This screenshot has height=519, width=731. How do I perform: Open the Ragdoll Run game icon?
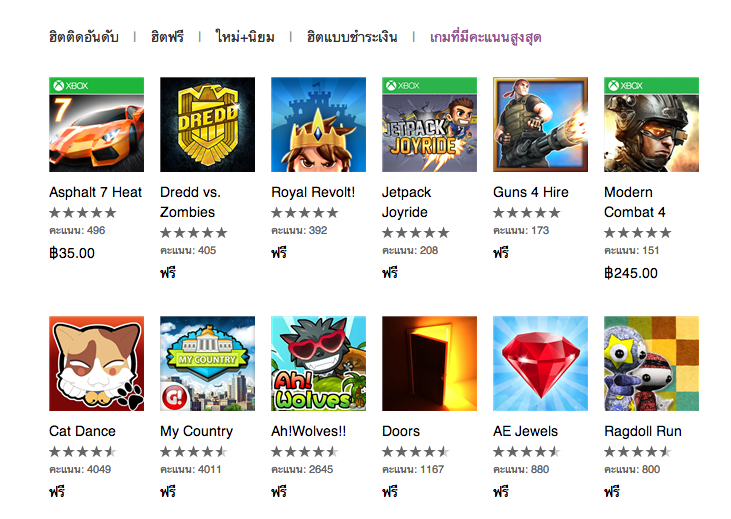coord(651,364)
